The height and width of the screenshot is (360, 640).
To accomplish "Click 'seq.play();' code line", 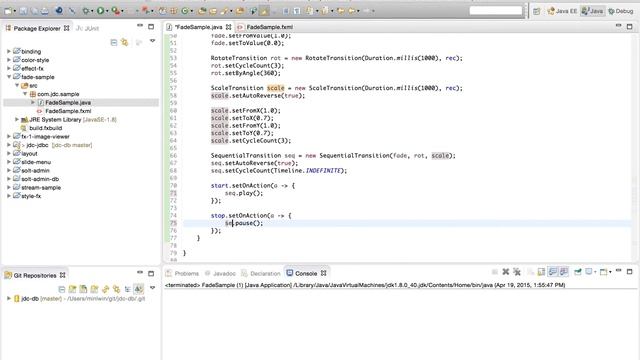I will coord(244,193).
